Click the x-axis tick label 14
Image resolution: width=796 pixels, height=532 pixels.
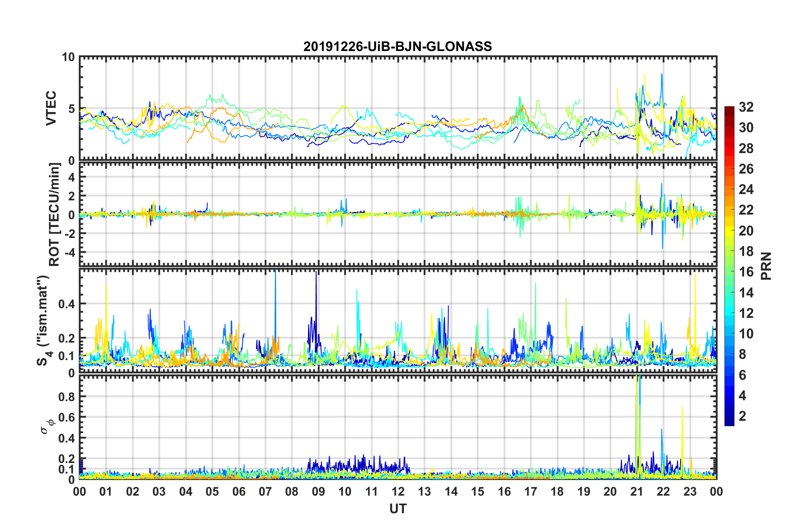[x=451, y=491]
